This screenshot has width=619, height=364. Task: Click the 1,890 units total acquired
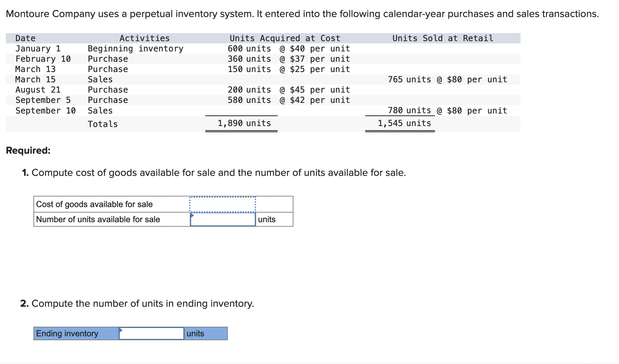point(244,123)
